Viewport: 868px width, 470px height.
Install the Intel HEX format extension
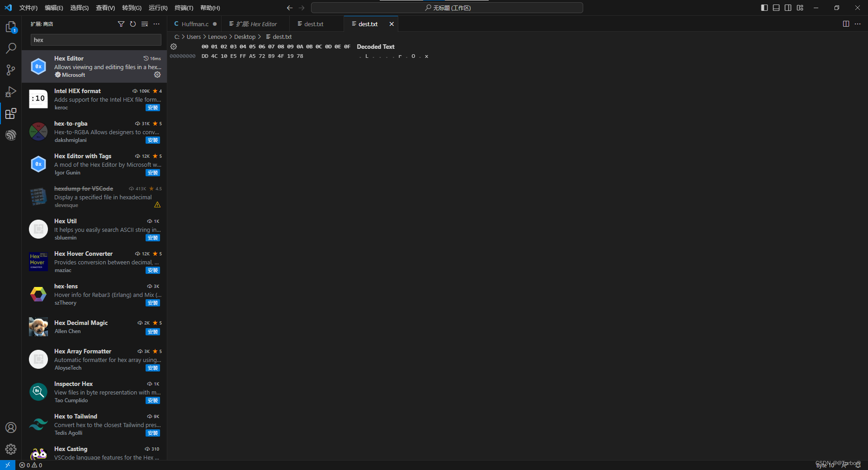(x=153, y=108)
